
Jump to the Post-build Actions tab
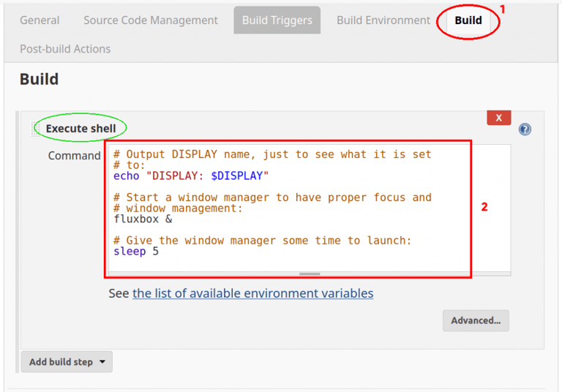coord(65,49)
